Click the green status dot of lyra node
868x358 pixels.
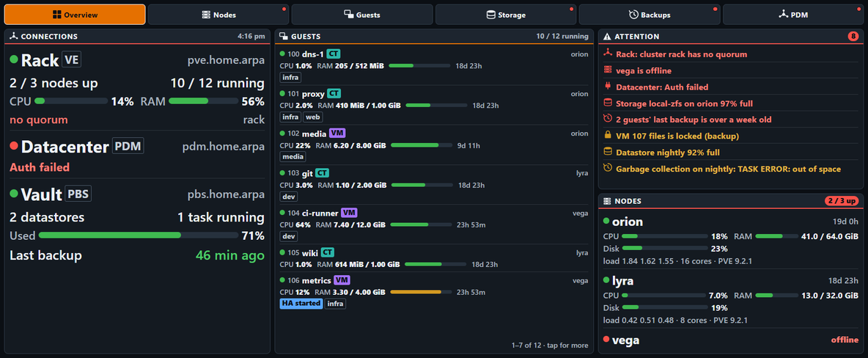tap(606, 281)
